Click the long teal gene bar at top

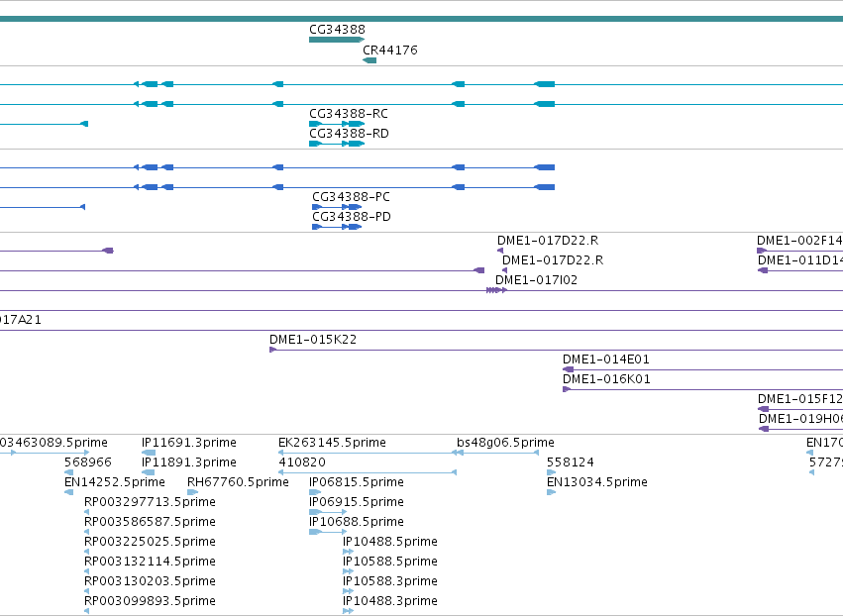coord(422,19)
